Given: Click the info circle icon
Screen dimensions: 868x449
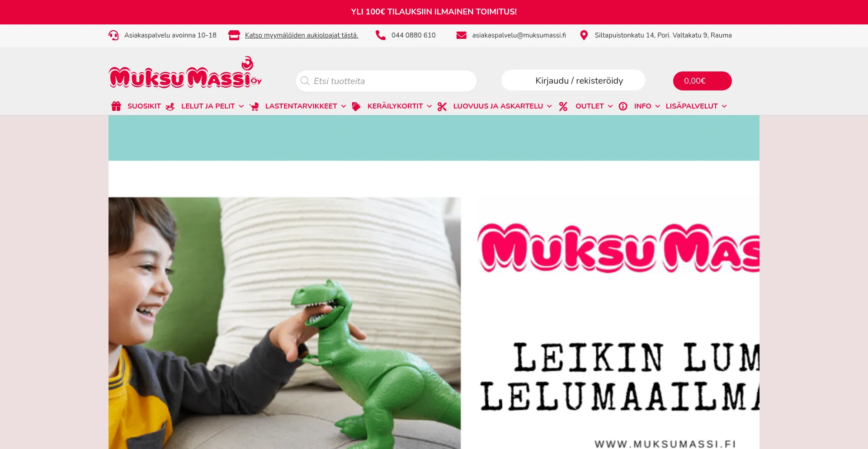Looking at the screenshot, I should pyautogui.click(x=623, y=106).
